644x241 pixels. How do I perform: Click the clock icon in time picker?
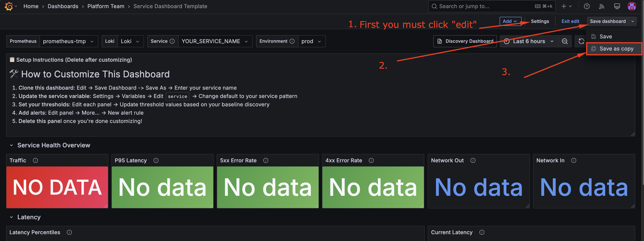506,41
